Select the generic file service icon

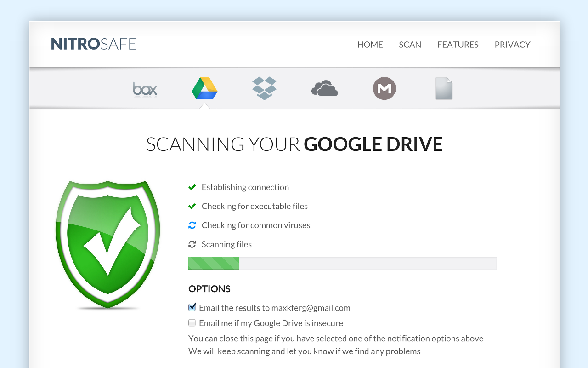(444, 88)
